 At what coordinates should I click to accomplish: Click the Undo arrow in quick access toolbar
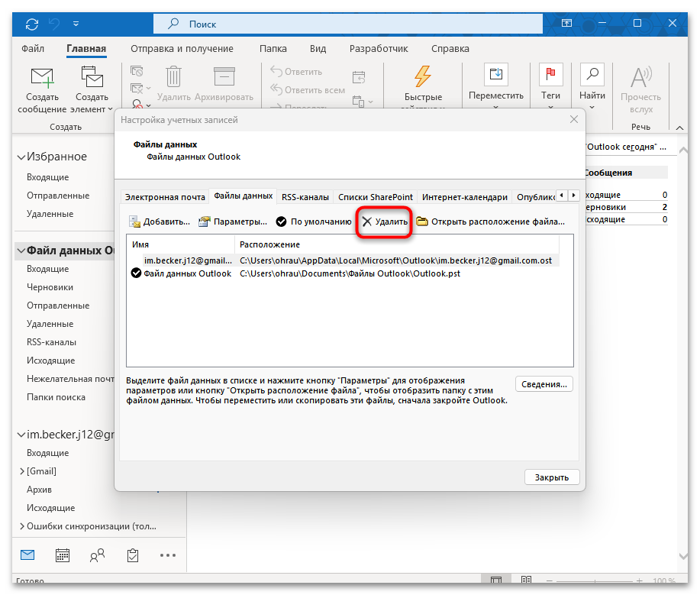tap(54, 24)
